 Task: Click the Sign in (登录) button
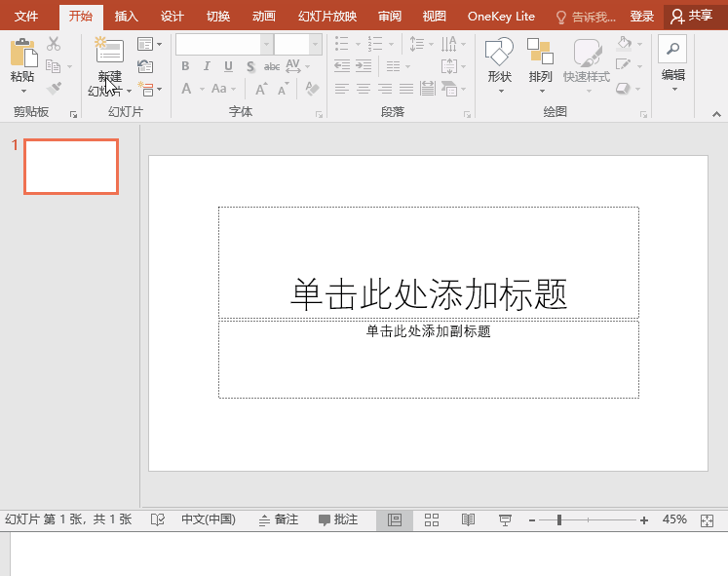(x=642, y=17)
